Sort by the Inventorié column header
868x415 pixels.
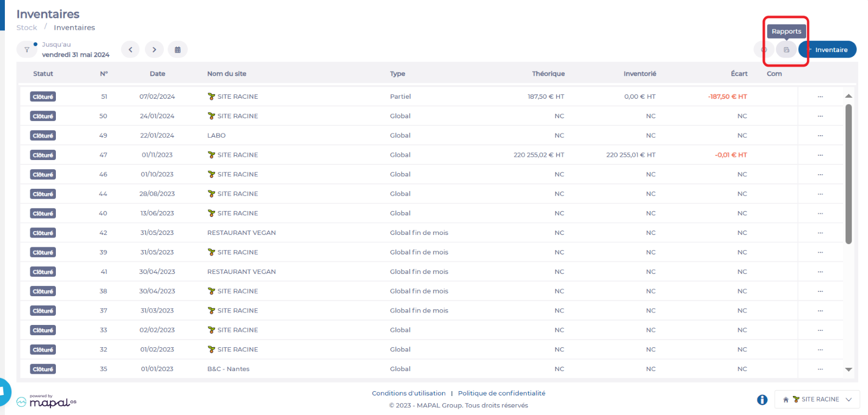pos(640,74)
